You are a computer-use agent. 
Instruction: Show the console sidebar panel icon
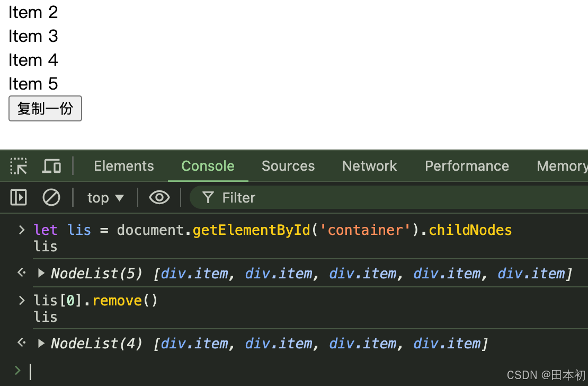coord(19,197)
